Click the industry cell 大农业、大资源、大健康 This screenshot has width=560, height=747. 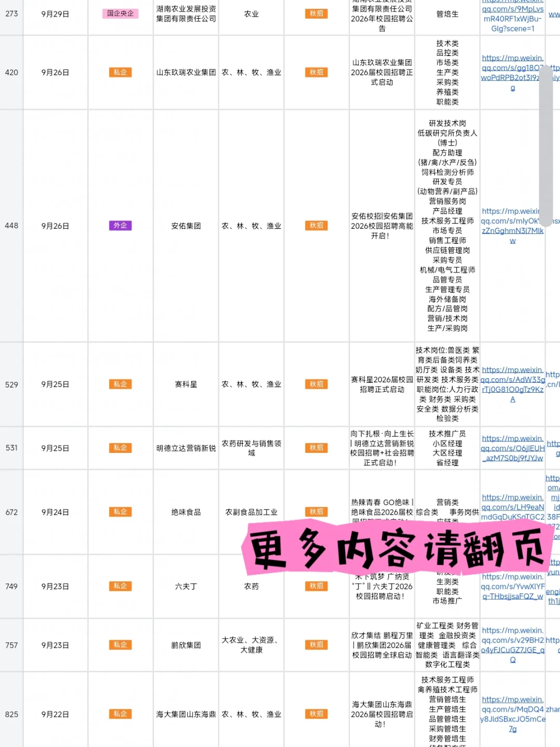251,645
